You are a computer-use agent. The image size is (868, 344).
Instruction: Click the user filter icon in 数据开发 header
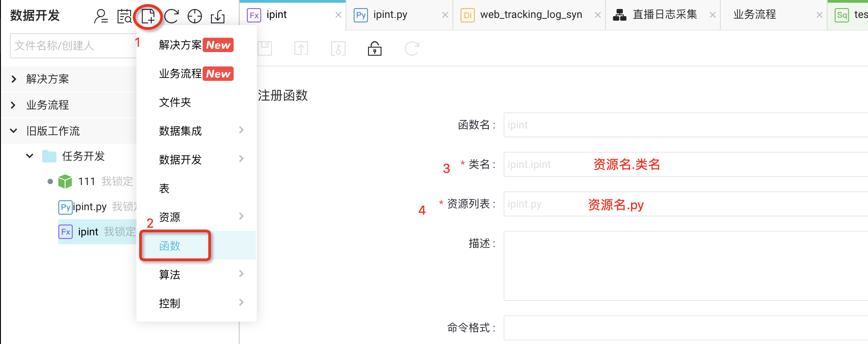101,16
